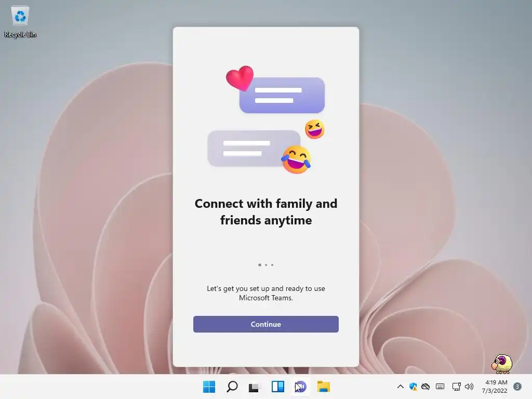Select the third page indicator dot
Image resolution: width=532 pixels, height=399 pixels.
point(272,264)
